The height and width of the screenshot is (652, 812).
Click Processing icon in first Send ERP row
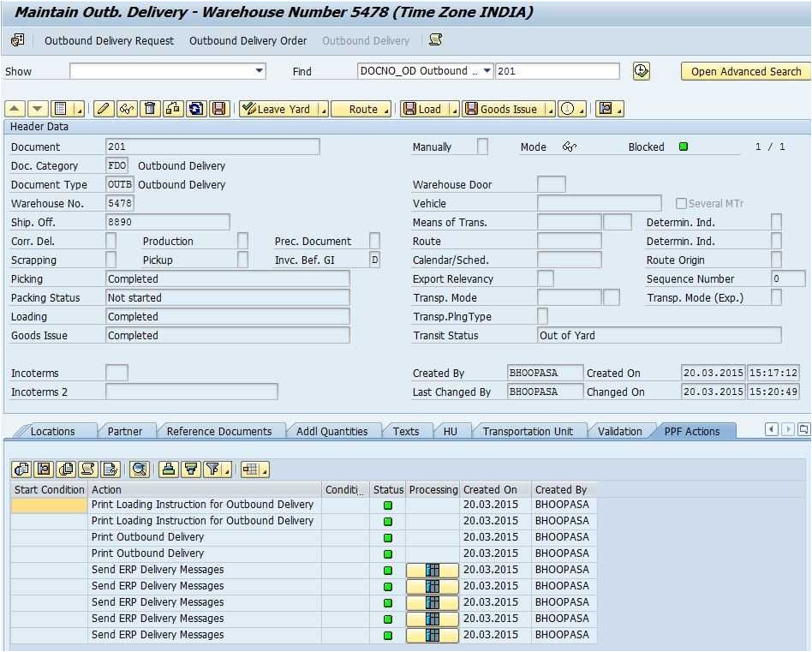pyautogui.click(x=433, y=570)
